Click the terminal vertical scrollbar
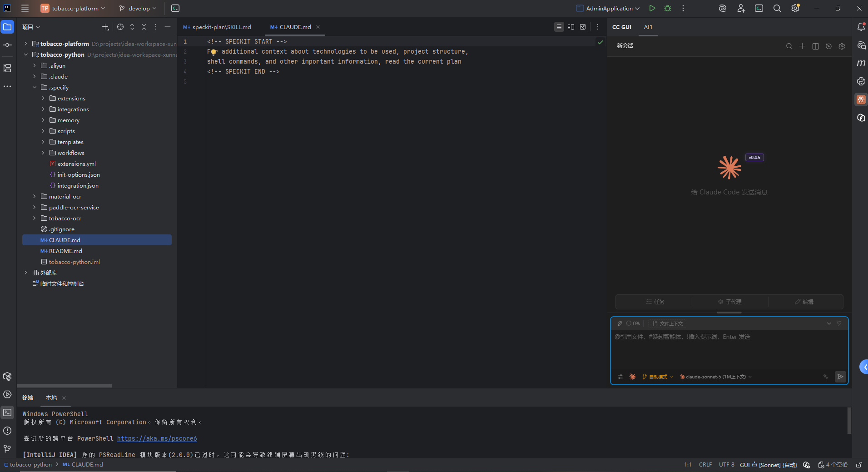The width and height of the screenshot is (868, 472). pyautogui.click(x=849, y=421)
